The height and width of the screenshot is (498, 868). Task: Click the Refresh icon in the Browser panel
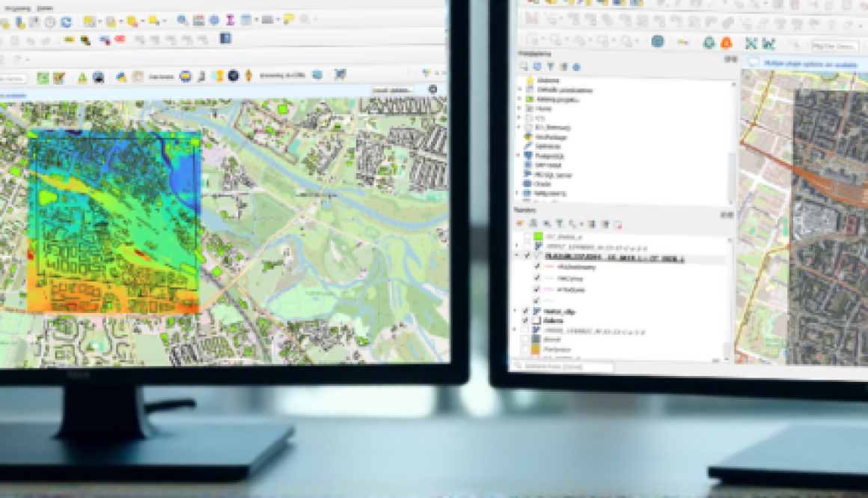click(x=537, y=64)
